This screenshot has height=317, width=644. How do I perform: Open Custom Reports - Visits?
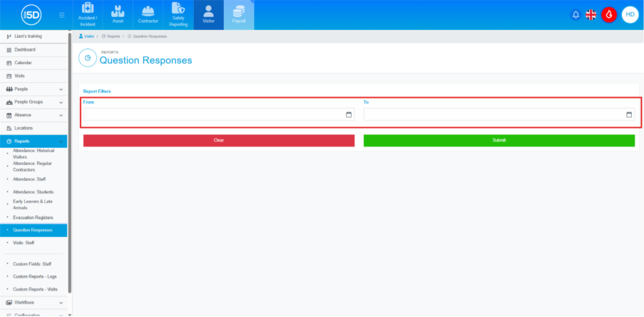point(36,289)
